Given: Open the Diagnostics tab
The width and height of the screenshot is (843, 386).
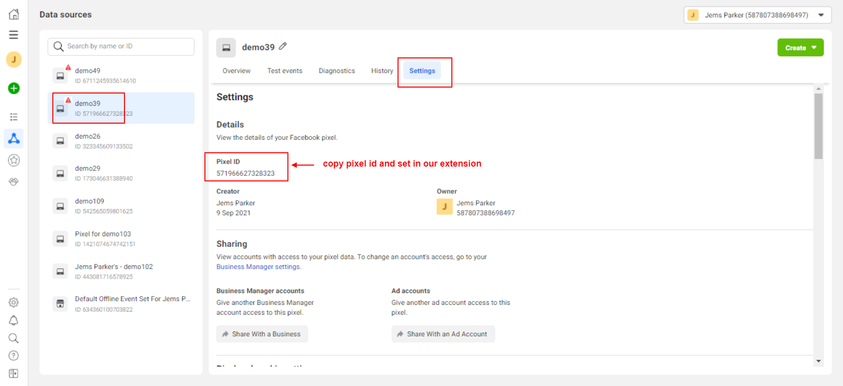Looking at the screenshot, I should tap(337, 71).
